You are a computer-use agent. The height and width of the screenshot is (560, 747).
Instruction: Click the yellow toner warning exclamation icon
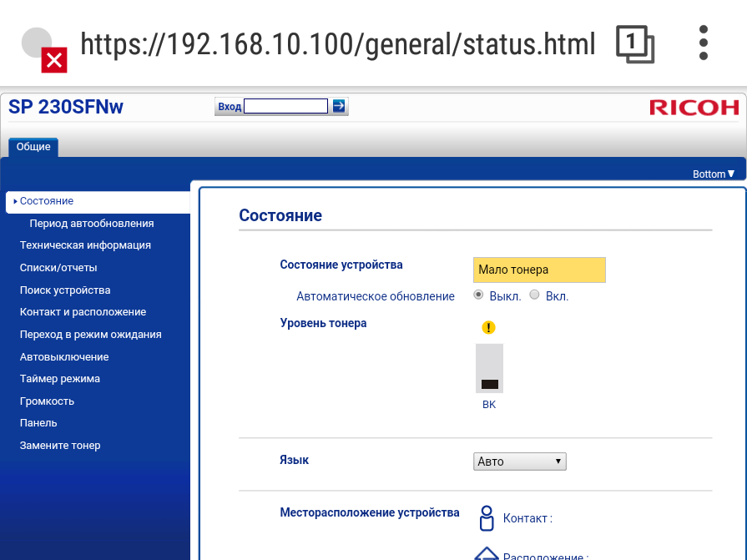[488, 328]
